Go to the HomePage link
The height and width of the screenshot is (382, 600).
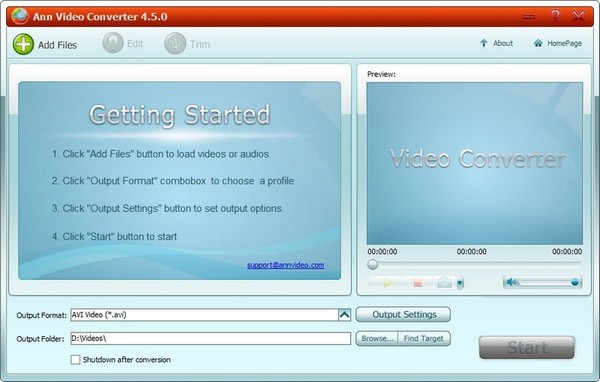coord(558,43)
